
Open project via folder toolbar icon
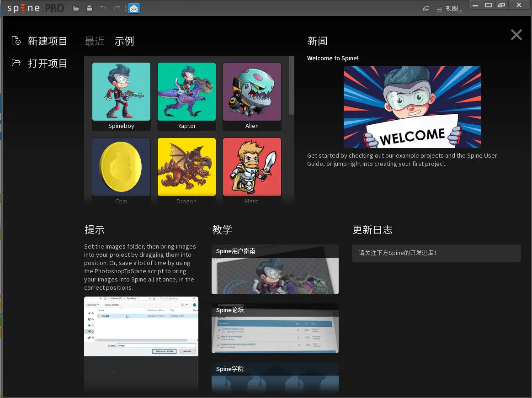[x=76, y=9]
